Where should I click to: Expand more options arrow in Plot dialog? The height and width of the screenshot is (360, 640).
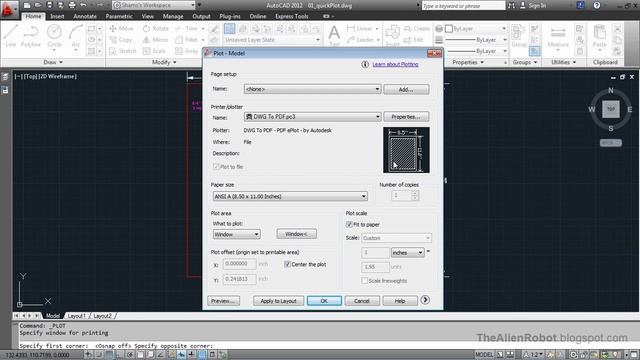(425, 300)
